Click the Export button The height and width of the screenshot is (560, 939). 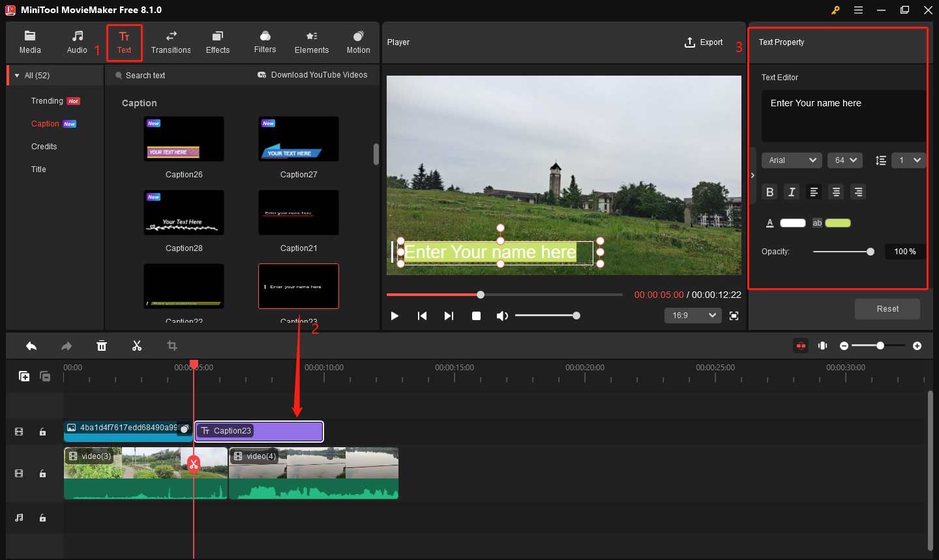704,42
